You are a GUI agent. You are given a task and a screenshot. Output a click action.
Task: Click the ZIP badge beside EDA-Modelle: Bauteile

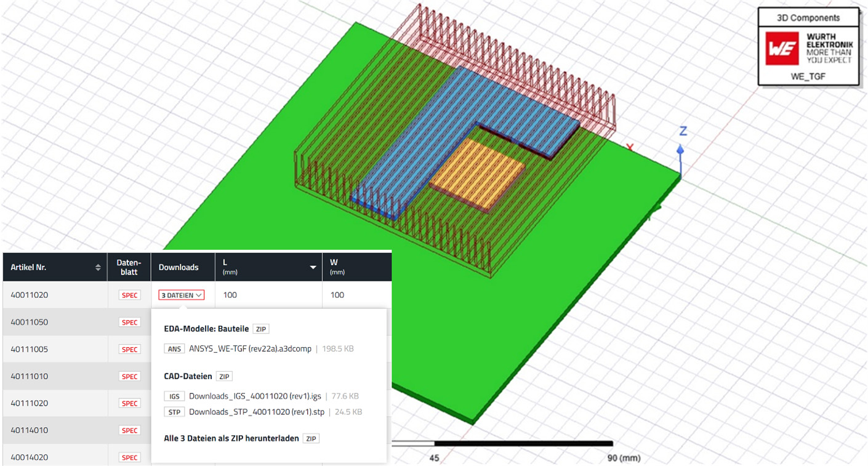pyautogui.click(x=261, y=328)
